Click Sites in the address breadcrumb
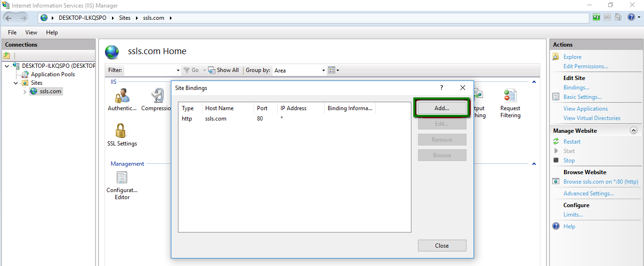 125,18
